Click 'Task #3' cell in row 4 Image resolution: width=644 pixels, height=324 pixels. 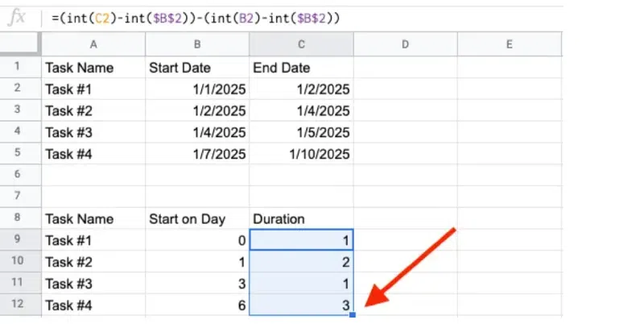(93, 132)
